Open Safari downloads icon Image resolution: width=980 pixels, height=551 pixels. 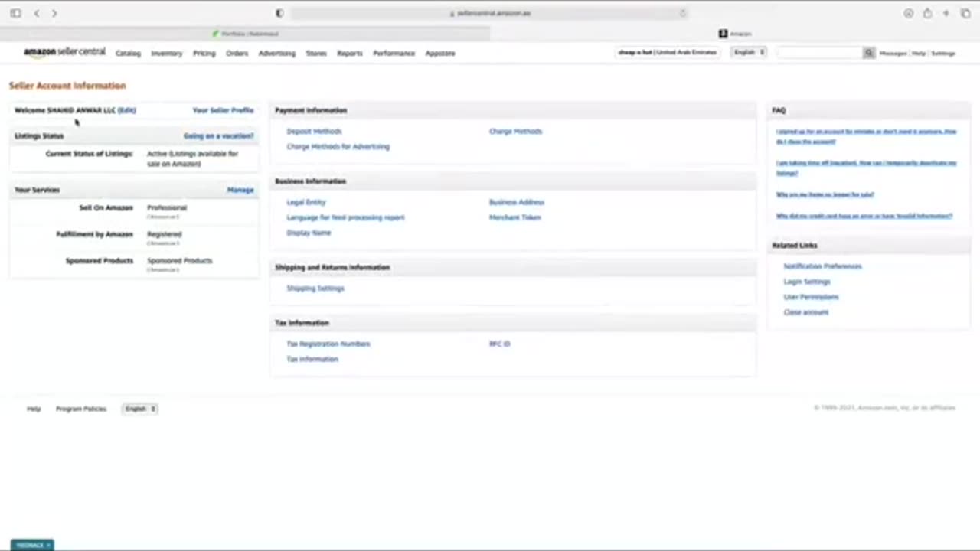coord(908,13)
